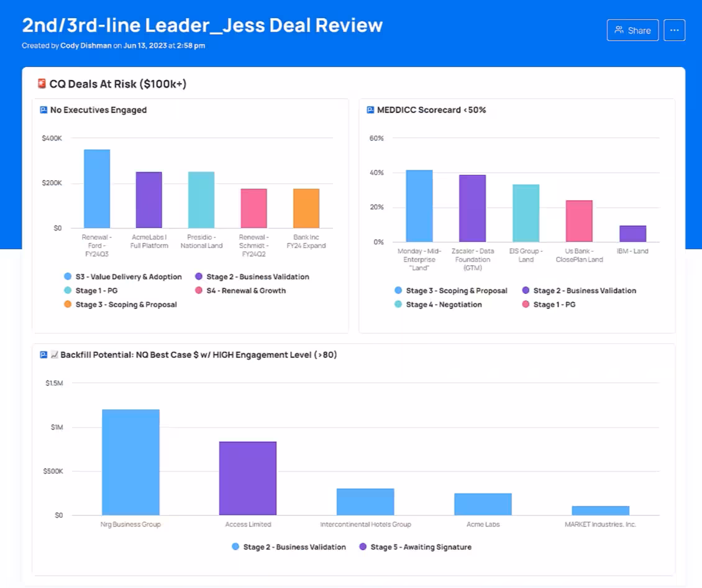This screenshot has height=588, width=702.
Task: Open the blue P icon on No Executives Engaged
Action: tap(43, 109)
